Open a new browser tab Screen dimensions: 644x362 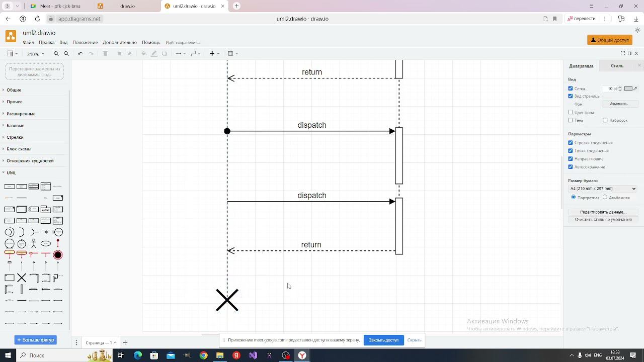click(236, 6)
